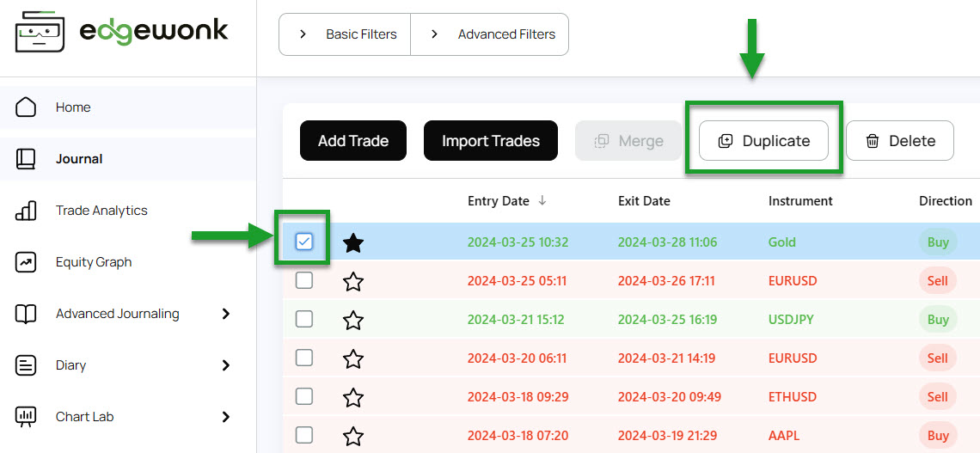The image size is (980, 453).
Task: Click entry date 2024-03-21 15:12
Action: 516,319
